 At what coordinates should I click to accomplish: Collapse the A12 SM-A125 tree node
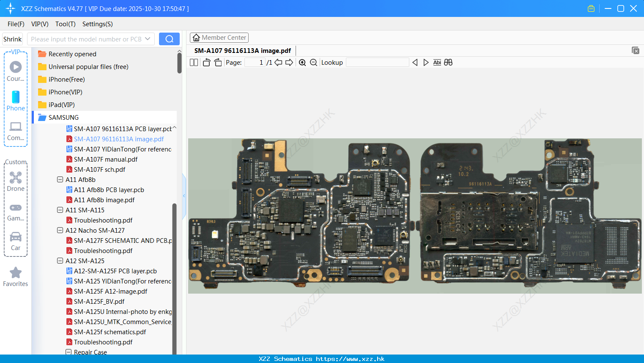click(60, 261)
